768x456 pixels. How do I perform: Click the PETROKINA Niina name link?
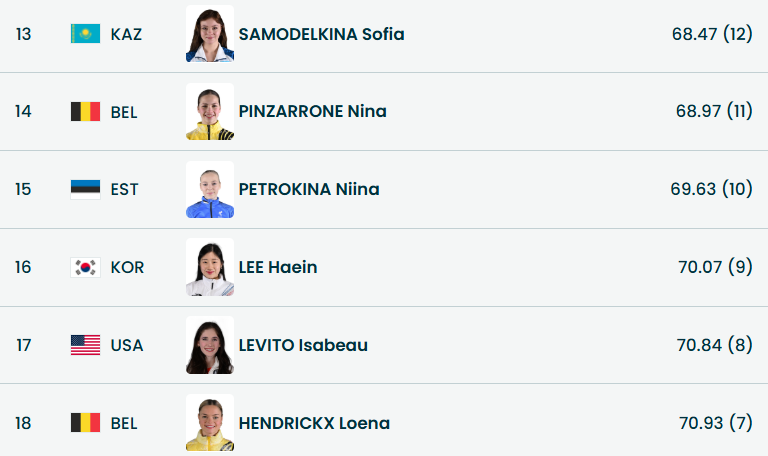pos(309,189)
